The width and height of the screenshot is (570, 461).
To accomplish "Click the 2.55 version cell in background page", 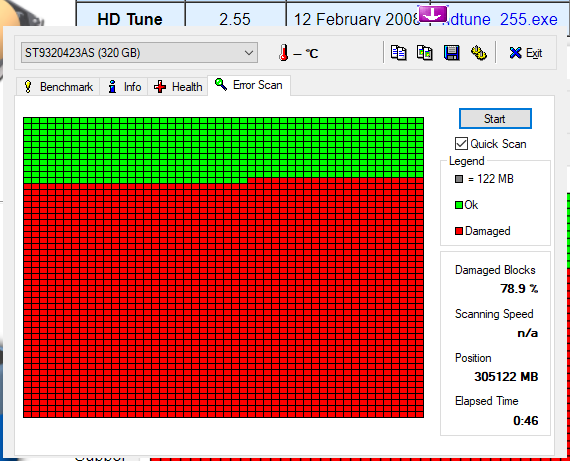I will (x=235, y=16).
